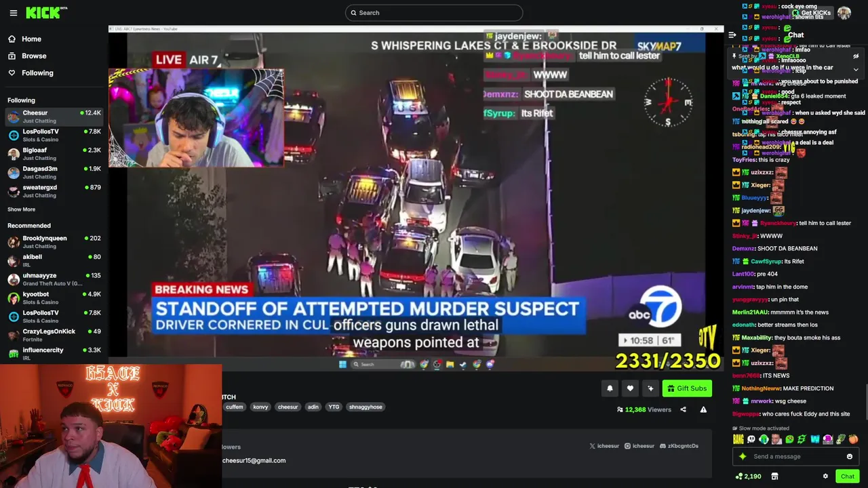Click the taskbar Search box in stream

point(383,364)
